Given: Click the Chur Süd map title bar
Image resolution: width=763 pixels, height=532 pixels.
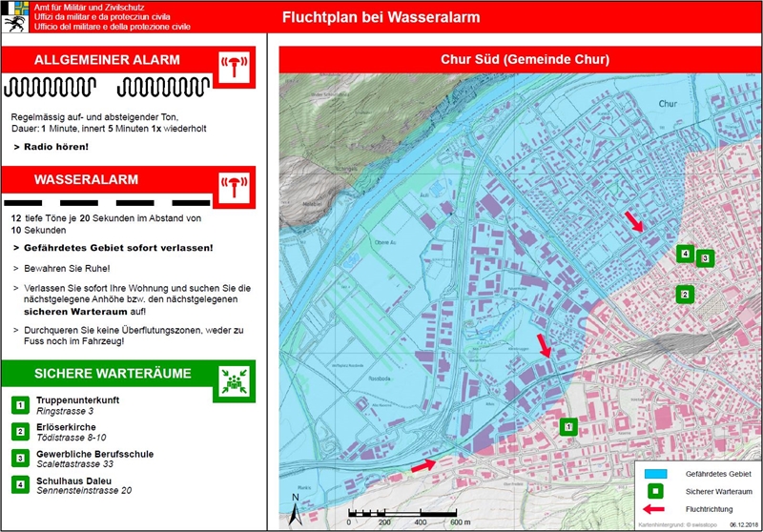Looking at the screenshot, I should pos(518,60).
